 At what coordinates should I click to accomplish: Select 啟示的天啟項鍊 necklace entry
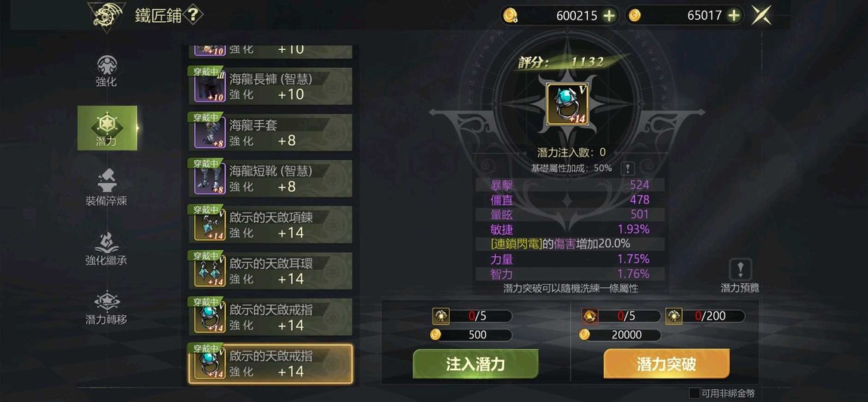pos(270,224)
